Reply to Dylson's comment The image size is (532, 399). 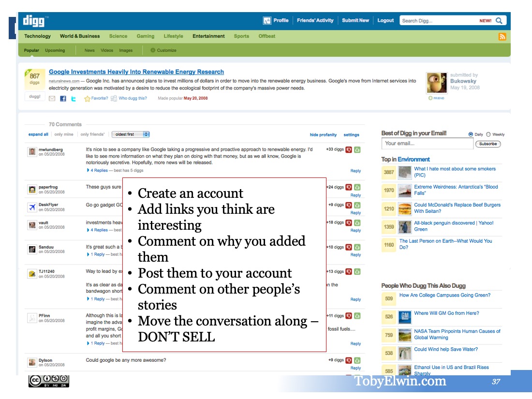click(355, 368)
